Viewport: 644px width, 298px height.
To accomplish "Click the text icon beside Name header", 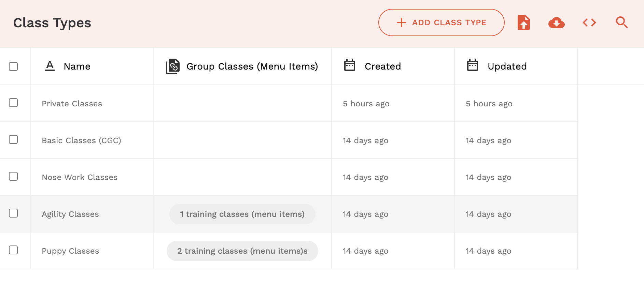I will [x=50, y=66].
